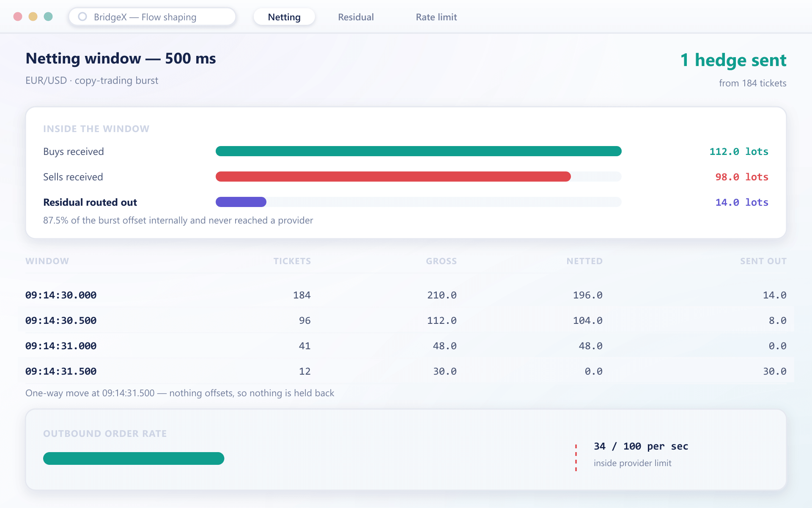Click the NETTED column header
Image resolution: width=812 pixels, height=508 pixels.
[x=584, y=261]
